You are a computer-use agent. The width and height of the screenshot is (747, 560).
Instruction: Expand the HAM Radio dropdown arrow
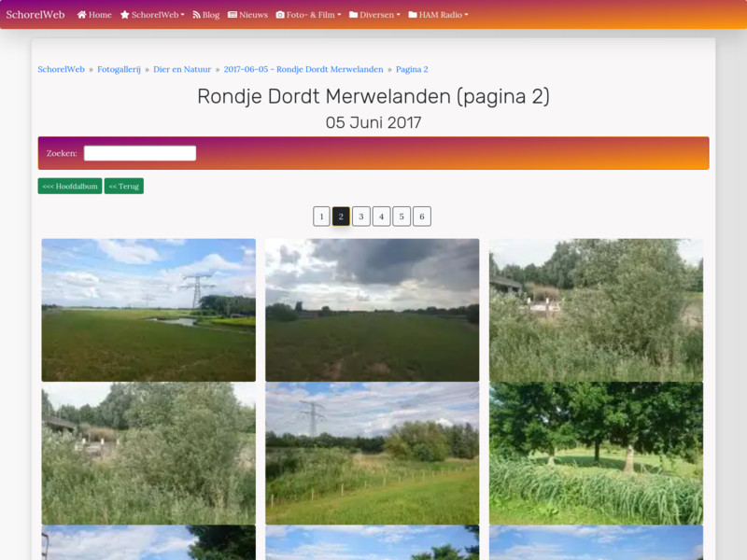(466, 15)
